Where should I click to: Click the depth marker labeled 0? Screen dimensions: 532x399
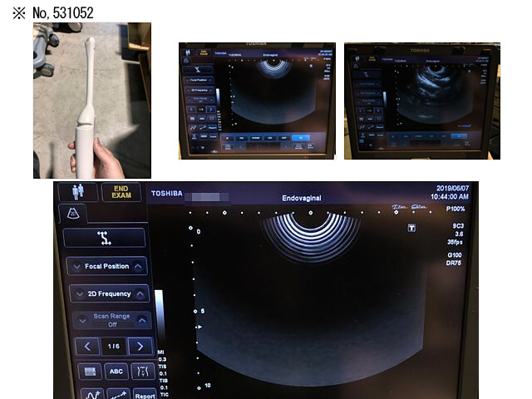(x=199, y=232)
